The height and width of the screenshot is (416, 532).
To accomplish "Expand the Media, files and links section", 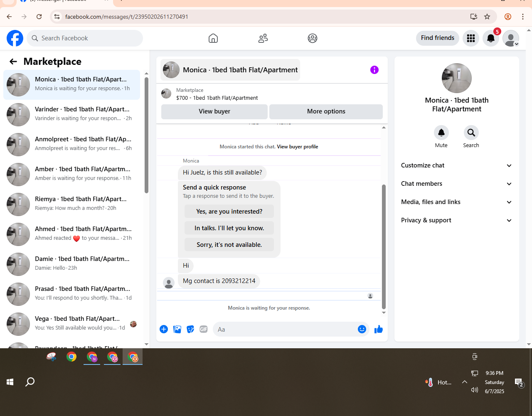I will [x=457, y=202].
